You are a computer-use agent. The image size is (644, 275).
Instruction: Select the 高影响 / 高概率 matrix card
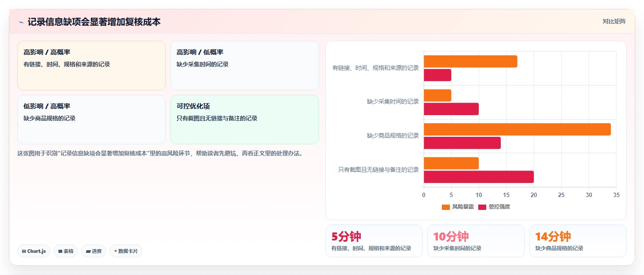(91, 66)
